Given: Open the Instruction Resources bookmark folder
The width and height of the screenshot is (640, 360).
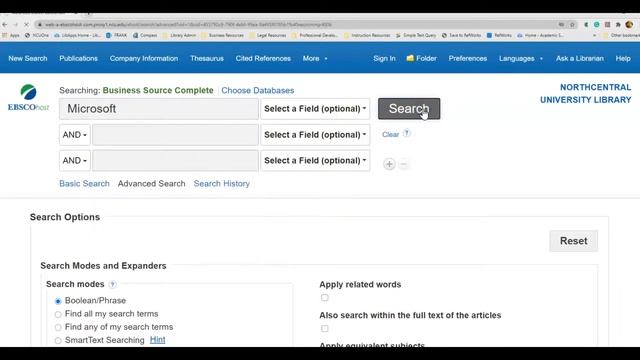Looking at the screenshot, I should pos(367,36).
